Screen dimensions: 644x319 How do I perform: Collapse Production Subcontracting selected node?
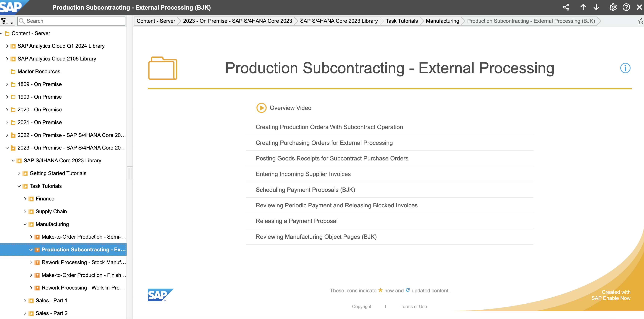(x=31, y=250)
